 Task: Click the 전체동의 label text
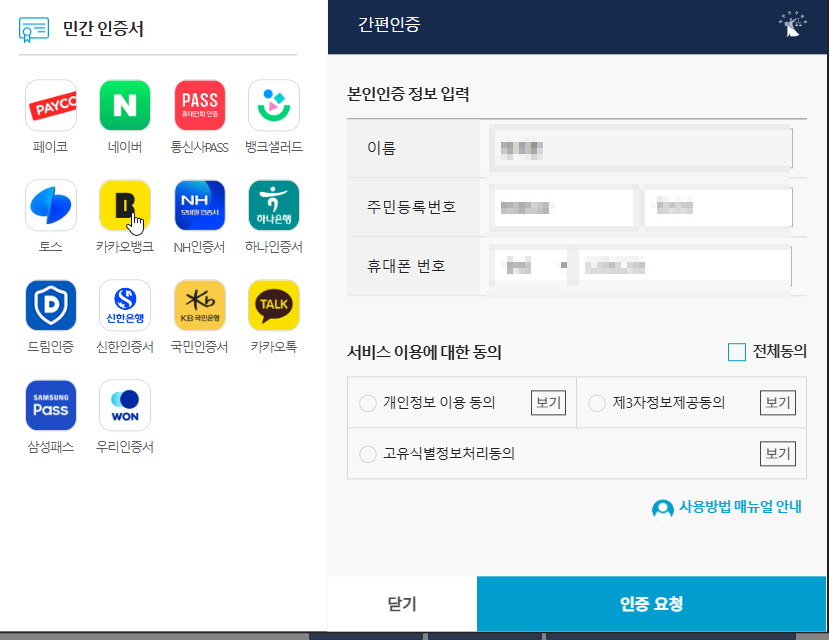pyautogui.click(x=779, y=351)
